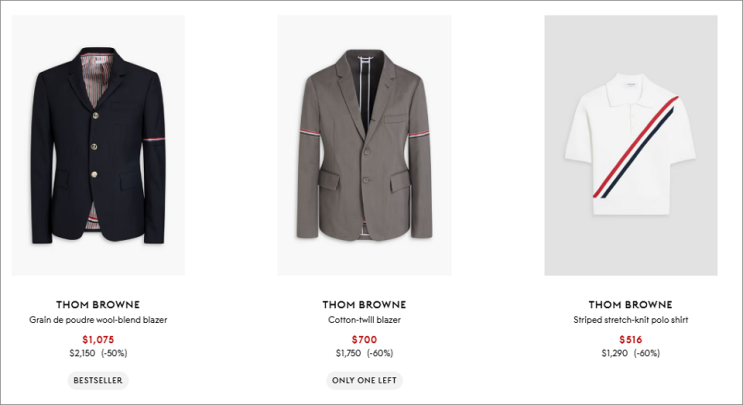
Task: Click the $1,290 original price with -60%
Action: pyautogui.click(x=631, y=353)
